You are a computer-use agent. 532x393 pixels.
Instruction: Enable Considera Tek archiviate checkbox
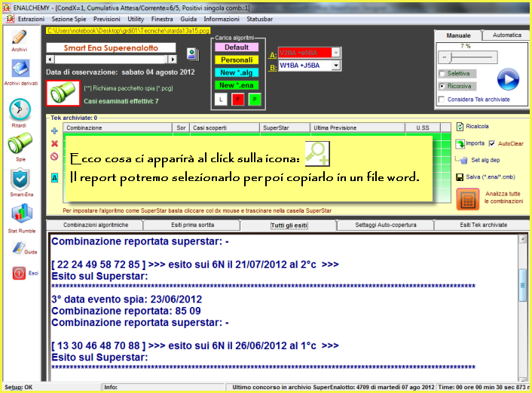442,100
